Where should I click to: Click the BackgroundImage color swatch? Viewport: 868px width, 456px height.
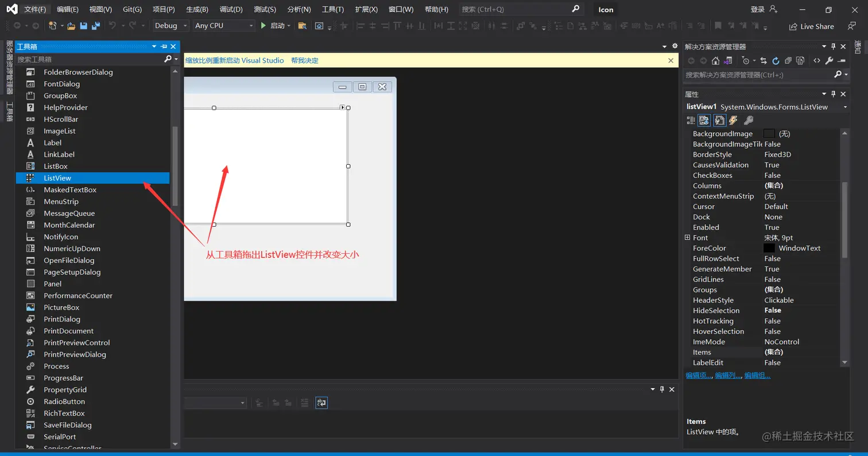coord(769,134)
